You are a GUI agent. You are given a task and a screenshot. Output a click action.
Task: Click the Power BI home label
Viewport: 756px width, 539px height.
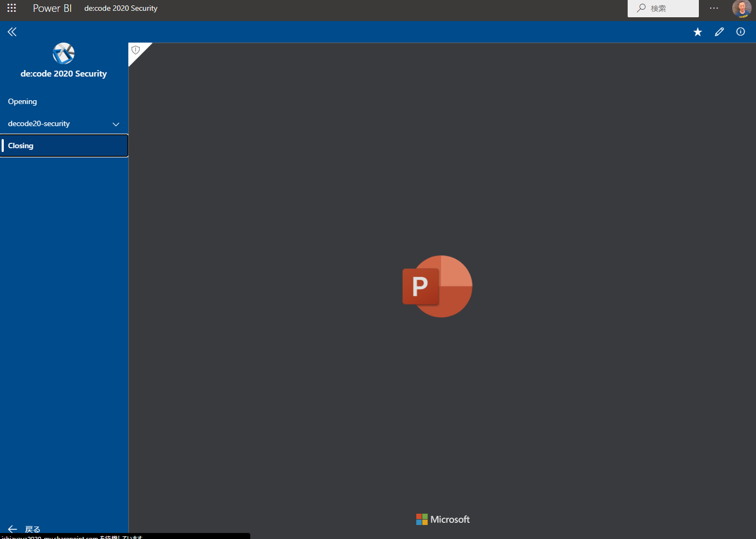point(52,8)
